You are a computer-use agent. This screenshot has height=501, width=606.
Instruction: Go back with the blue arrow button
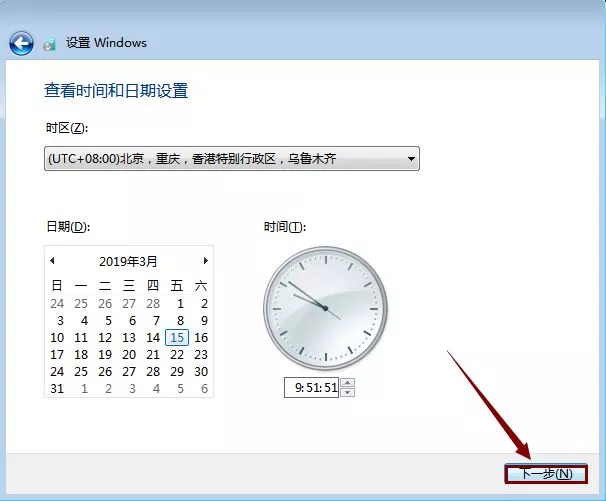pyautogui.click(x=21, y=43)
